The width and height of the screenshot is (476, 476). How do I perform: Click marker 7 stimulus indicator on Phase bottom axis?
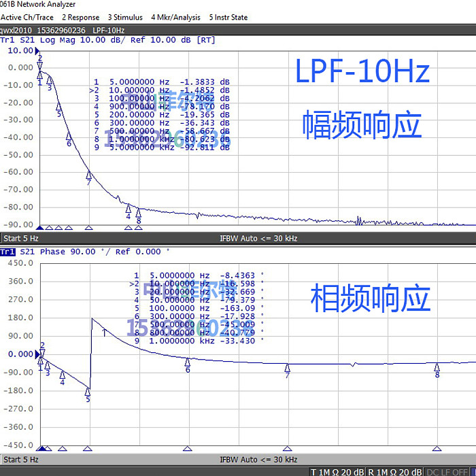[x=287, y=448]
